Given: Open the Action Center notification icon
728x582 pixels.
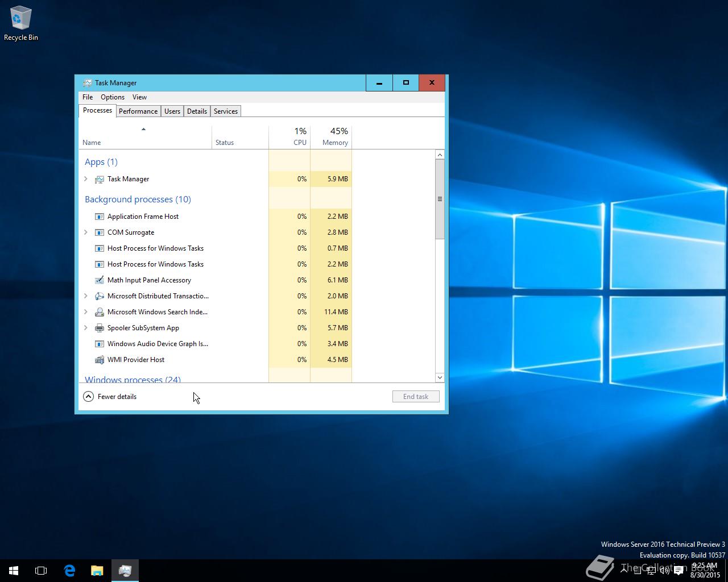Looking at the screenshot, I should [x=679, y=571].
